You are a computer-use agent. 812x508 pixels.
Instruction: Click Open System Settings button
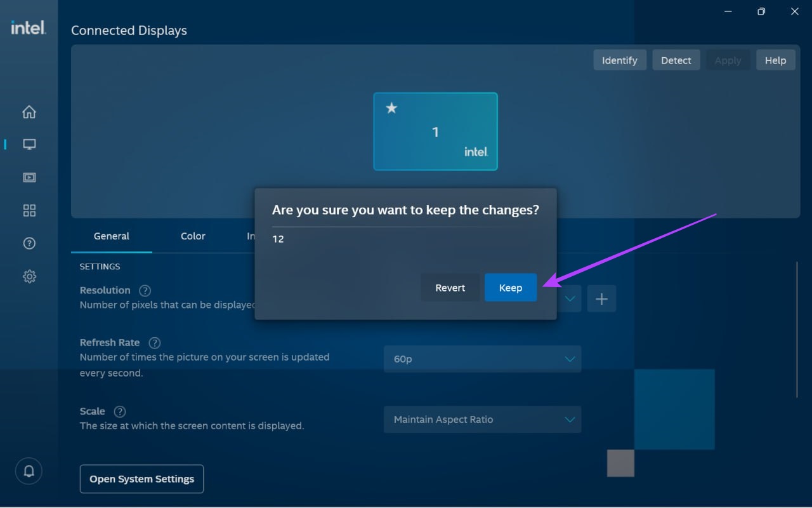[141, 479]
